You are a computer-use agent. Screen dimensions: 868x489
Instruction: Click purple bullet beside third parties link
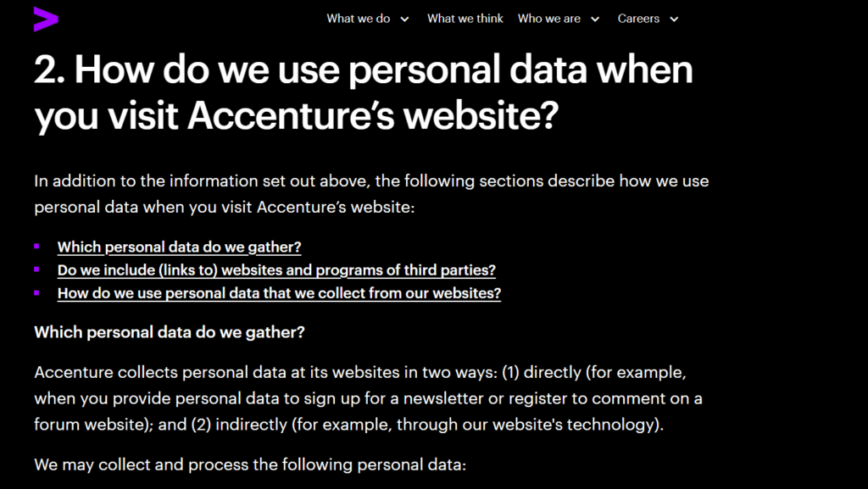coord(36,269)
